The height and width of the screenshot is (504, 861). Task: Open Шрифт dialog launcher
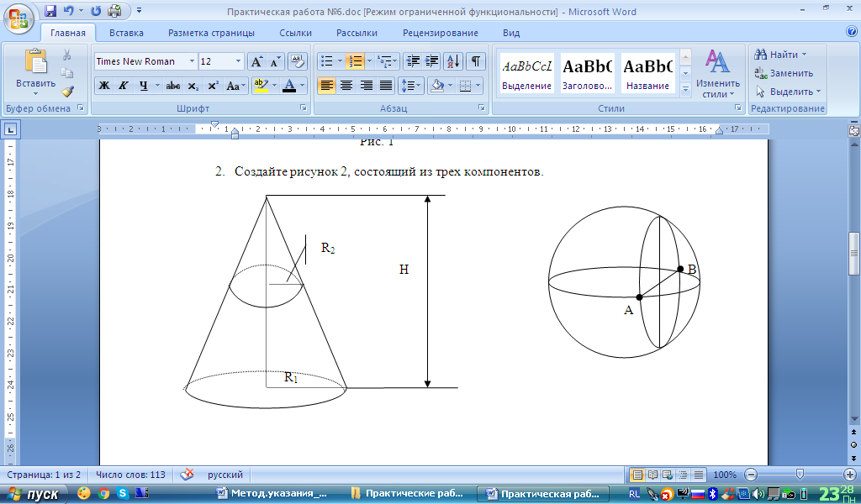(303, 108)
